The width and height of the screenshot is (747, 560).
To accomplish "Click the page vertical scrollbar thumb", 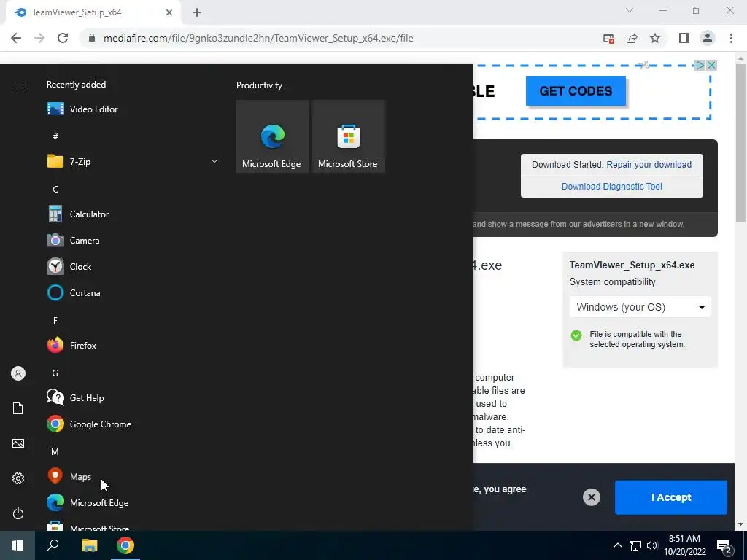I will coord(740,143).
